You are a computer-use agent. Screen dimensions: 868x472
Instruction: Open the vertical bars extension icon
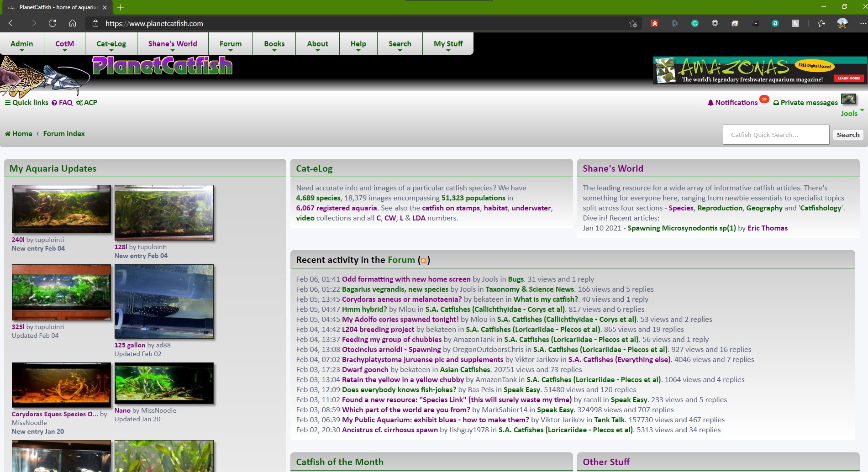(x=675, y=23)
